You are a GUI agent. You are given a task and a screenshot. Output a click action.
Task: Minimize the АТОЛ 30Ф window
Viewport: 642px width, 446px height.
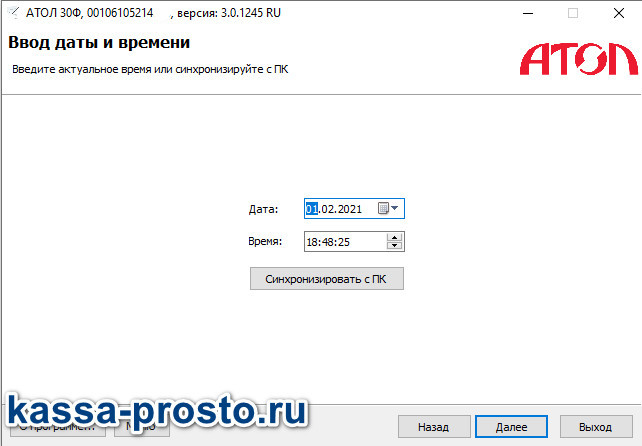[528, 14]
